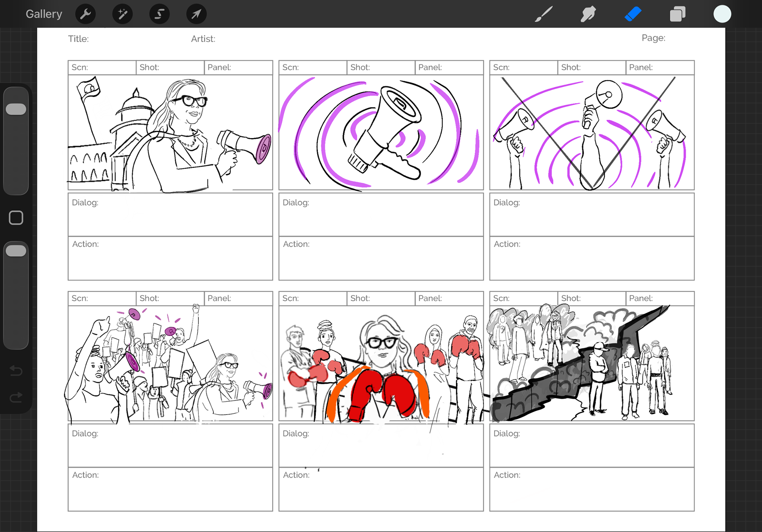Click the brush opacity slider handle
Screen dimensions: 762x532
tap(16, 251)
